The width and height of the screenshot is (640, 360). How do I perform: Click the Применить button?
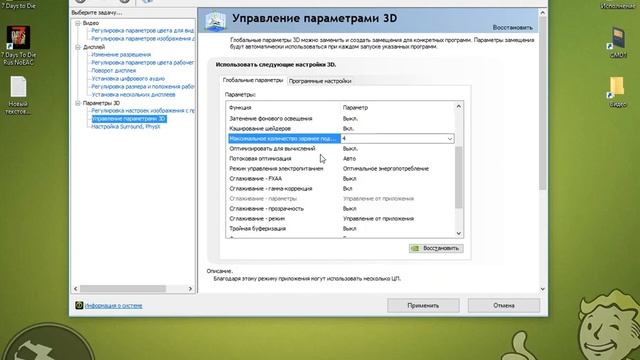tap(423, 305)
